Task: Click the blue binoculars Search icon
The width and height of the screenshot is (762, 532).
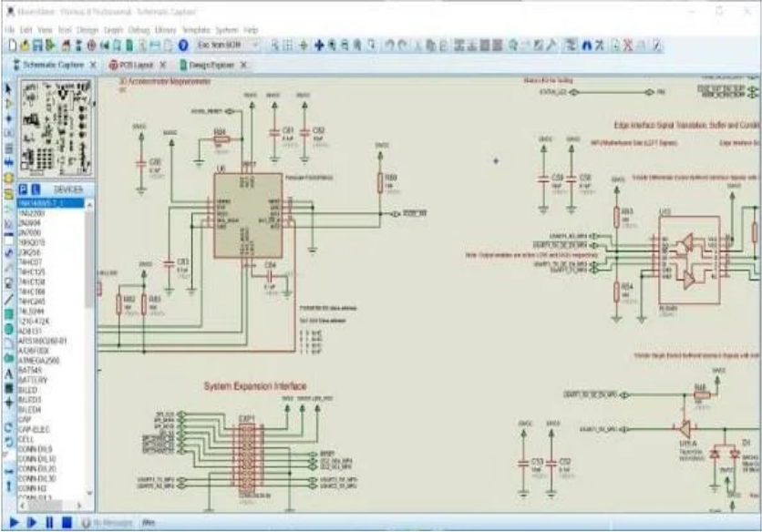Action: click(x=587, y=46)
